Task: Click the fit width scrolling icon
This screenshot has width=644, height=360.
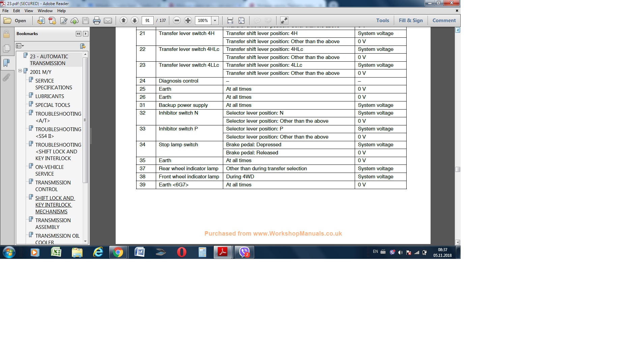Action: 230,21
